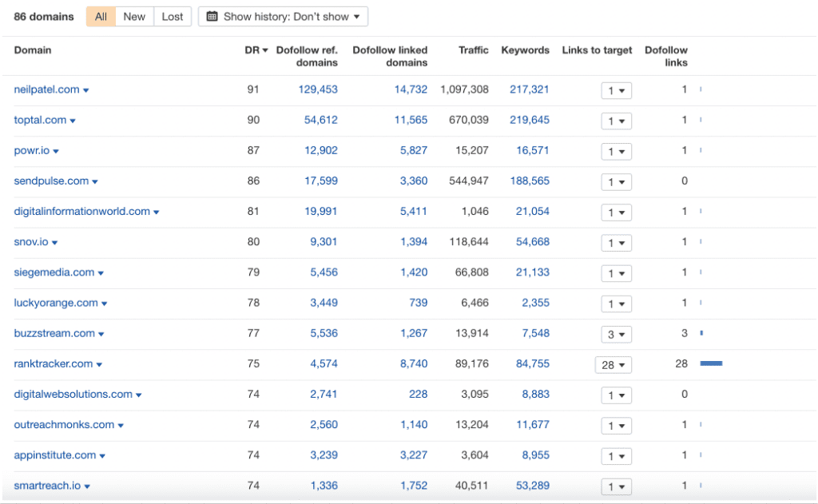Expand the caret next to sendpulse.com

[x=96, y=182]
